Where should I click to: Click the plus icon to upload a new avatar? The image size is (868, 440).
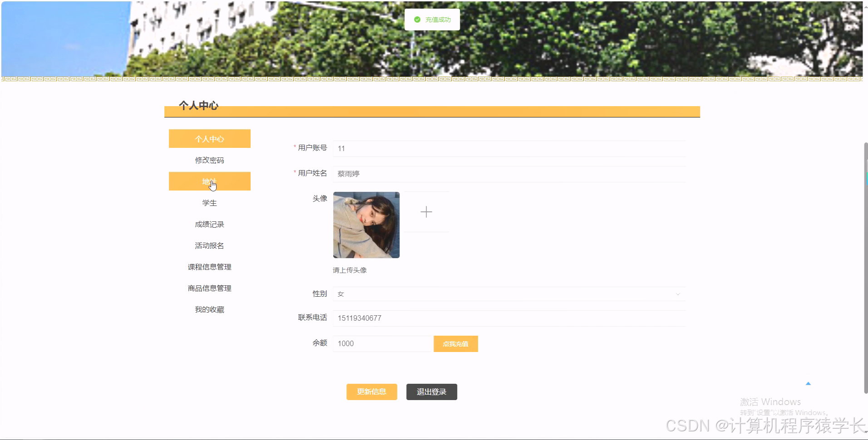[x=425, y=211]
